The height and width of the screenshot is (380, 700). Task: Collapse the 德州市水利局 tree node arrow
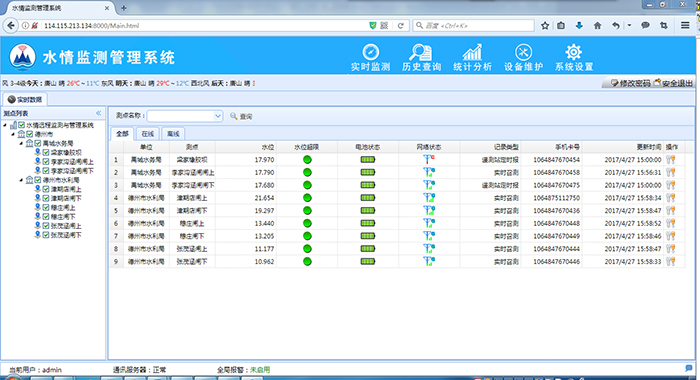coord(21,180)
